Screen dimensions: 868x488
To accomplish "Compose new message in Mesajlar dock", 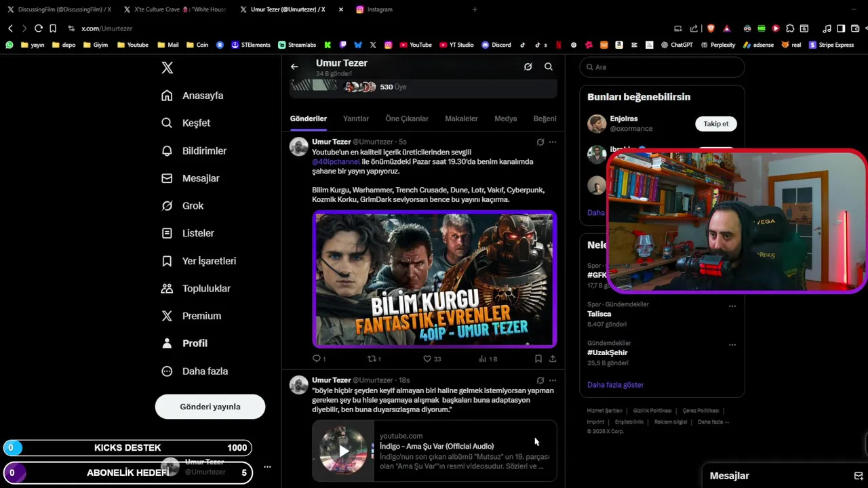I will click(858, 476).
